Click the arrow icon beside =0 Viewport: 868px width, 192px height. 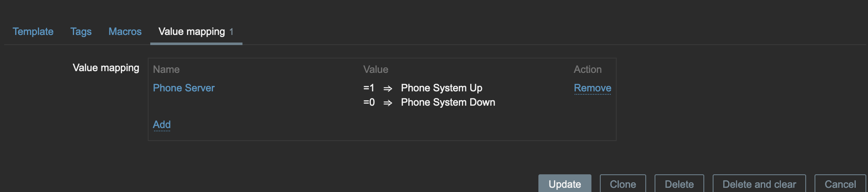(388, 103)
